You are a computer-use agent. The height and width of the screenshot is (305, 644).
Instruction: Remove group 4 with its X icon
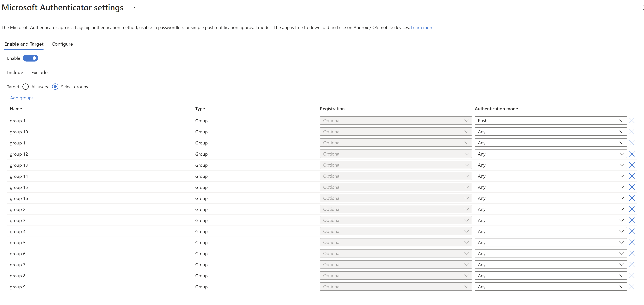632,231
